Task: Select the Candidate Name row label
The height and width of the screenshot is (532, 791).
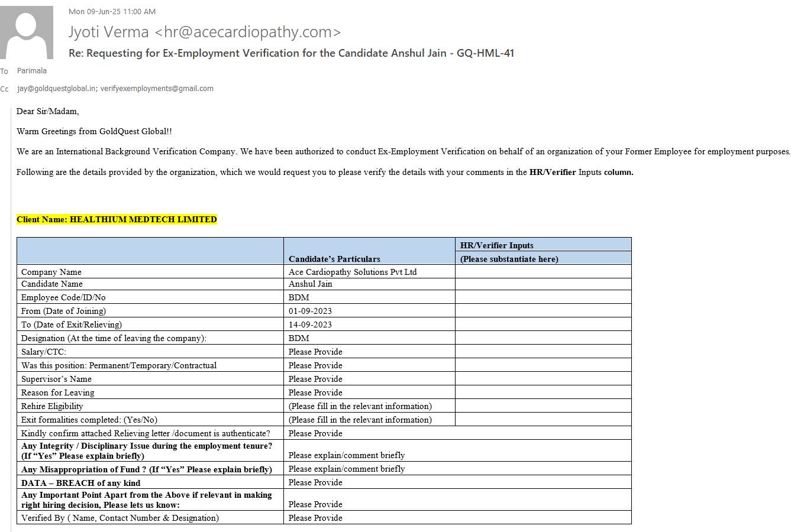Action: pyautogui.click(x=52, y=284)
